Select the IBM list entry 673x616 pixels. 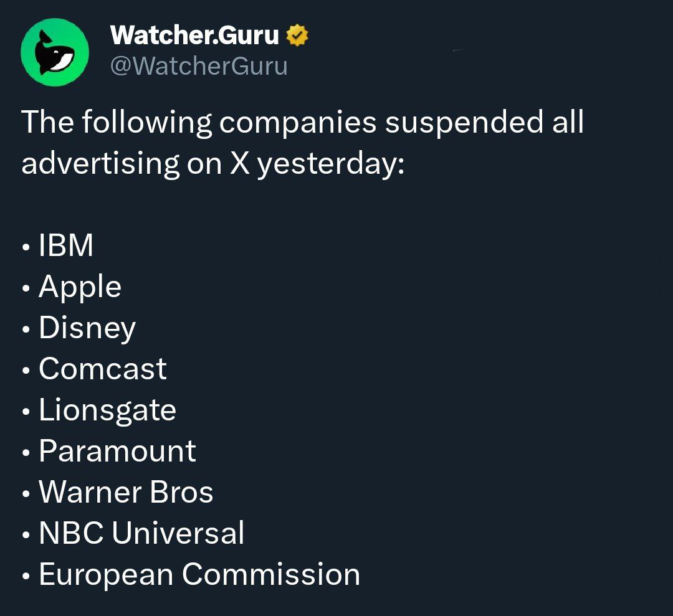point(66,245)
